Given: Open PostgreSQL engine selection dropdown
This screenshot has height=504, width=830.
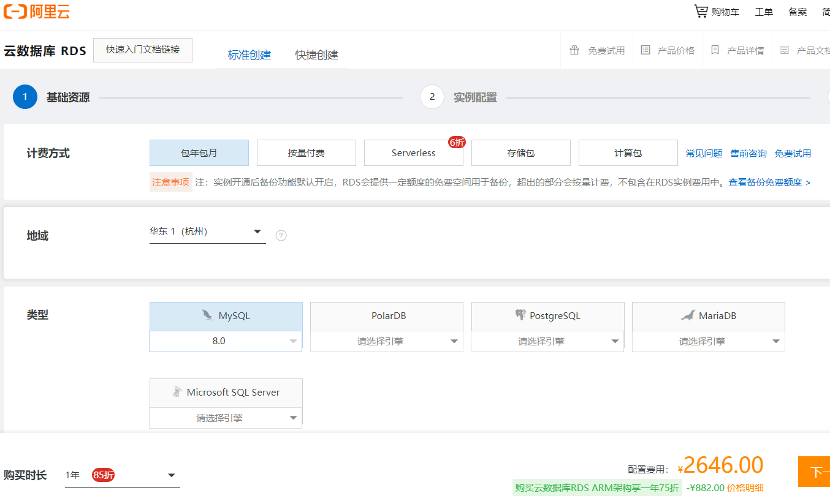Looking at the screenshot, I should [x=548, y=341].
